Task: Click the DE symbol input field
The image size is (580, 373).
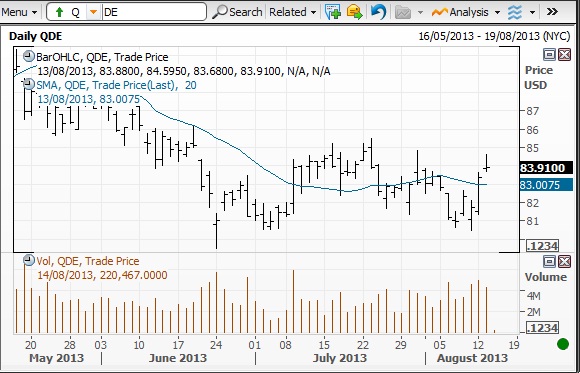Action: [x=153, y=12]
